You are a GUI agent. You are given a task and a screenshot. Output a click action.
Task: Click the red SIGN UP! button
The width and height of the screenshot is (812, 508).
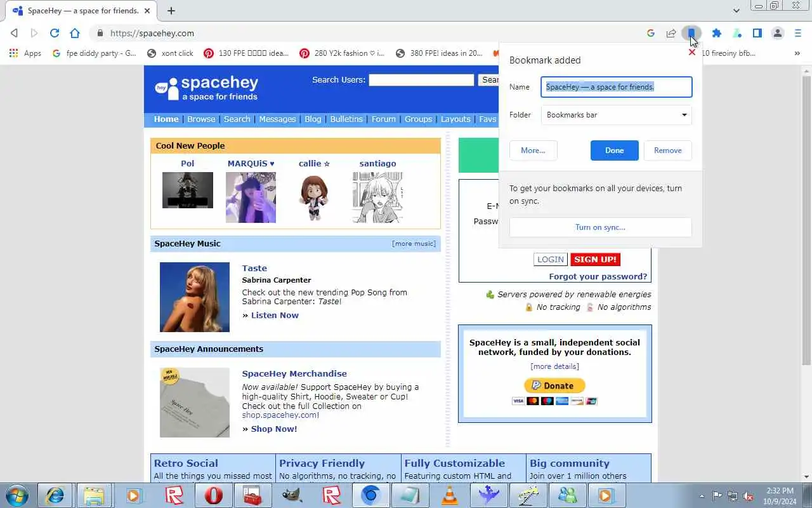595,259
